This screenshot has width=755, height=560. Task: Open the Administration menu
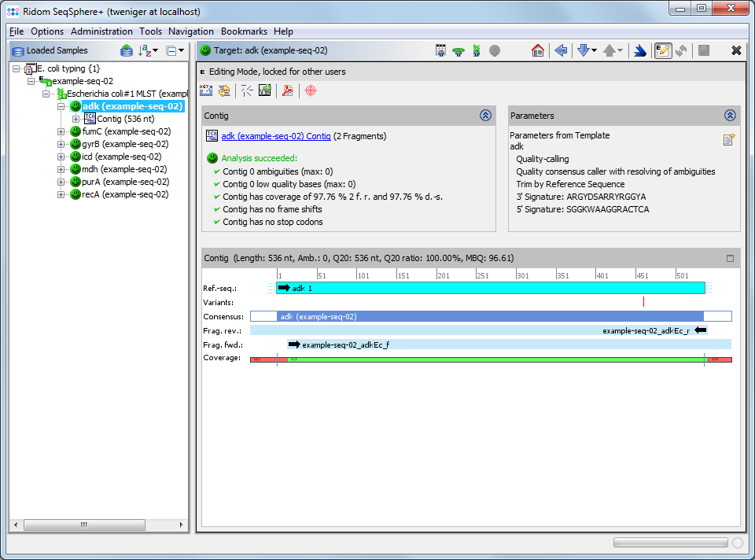[101, 31]
